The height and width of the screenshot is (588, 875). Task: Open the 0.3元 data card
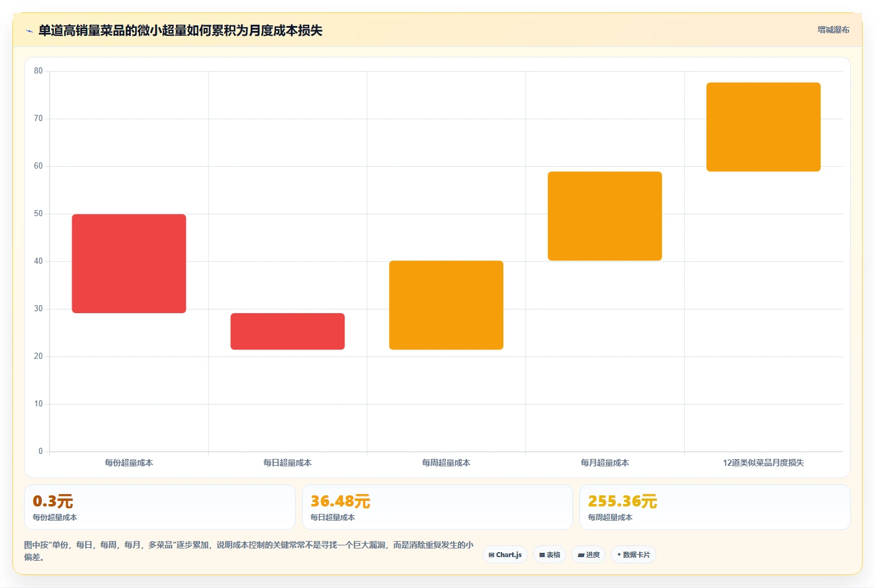[x=160, y=507]
